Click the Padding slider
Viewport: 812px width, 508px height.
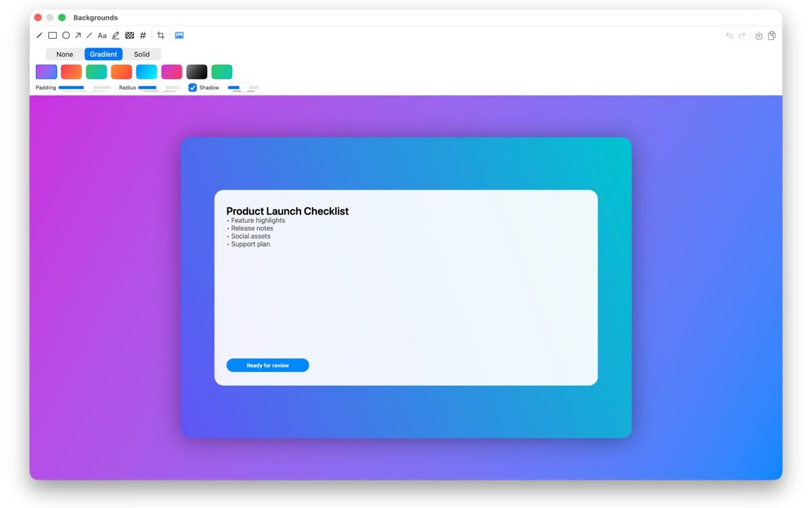[x=84, y=87]
